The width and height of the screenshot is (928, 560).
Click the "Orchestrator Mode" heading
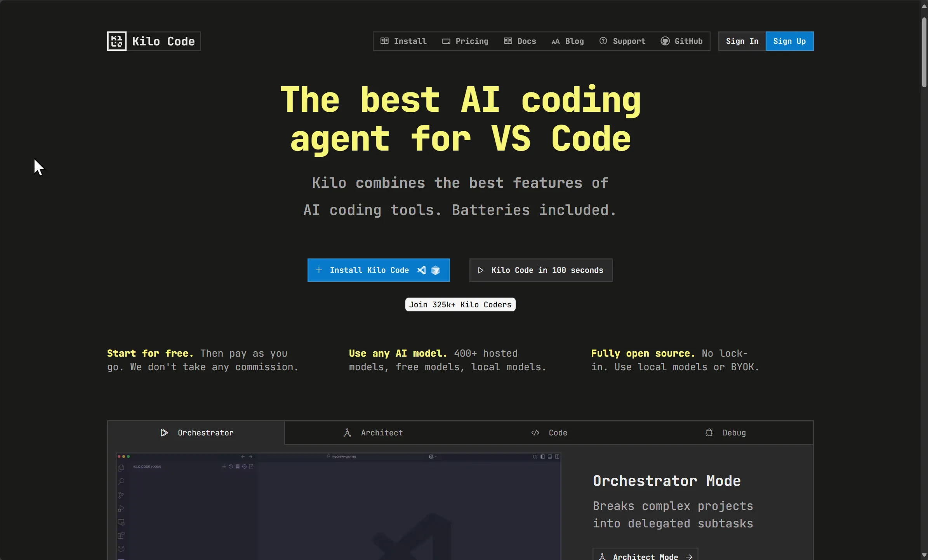[667, 481]
